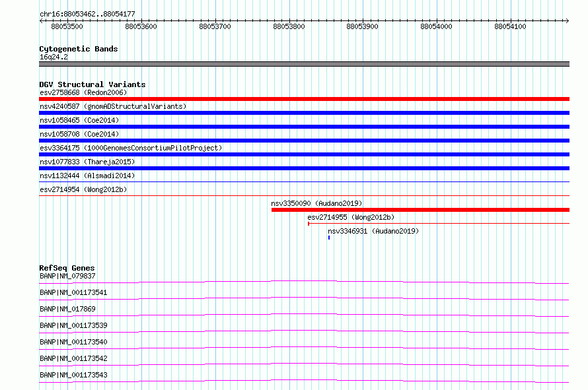Open the nsv4240587 (gnomADStructuralVariants) label
The width and height of the screenshot is (588, 390).
point(113,106)
